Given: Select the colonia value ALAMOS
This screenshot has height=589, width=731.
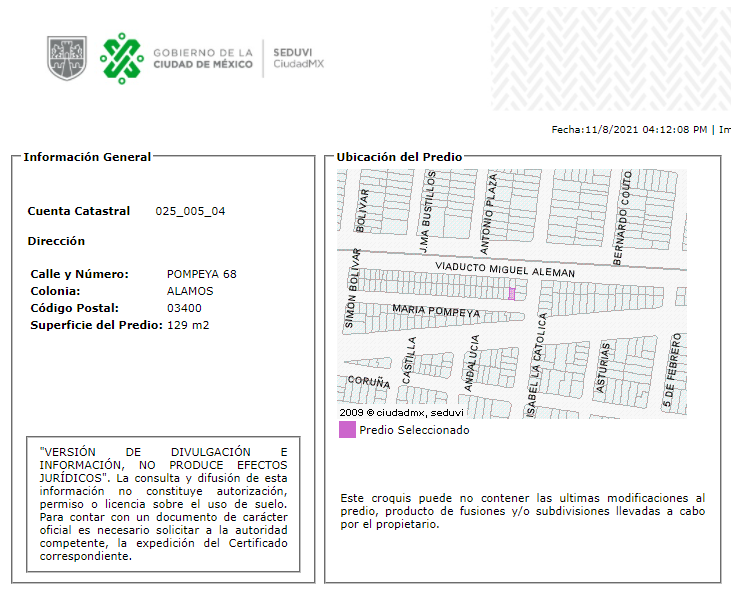Looking at the screenshot, I should [190, 291].
